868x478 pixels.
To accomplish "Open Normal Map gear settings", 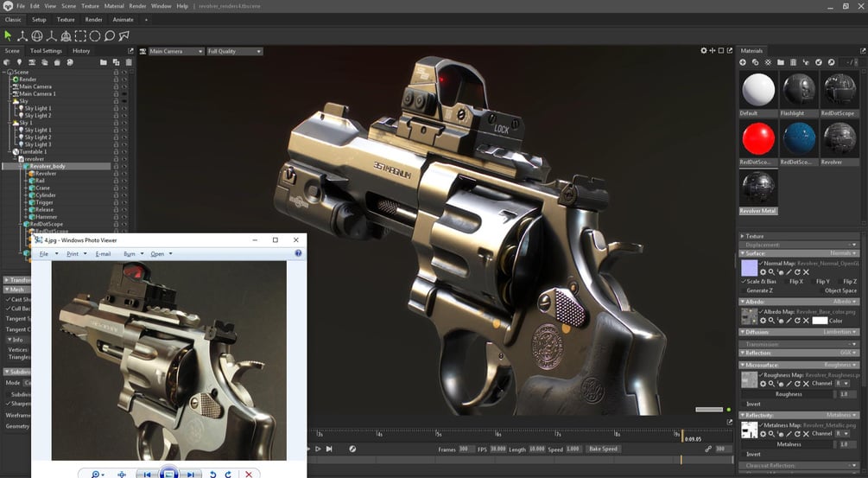I will pyautogui.click(x=763, y=272).
